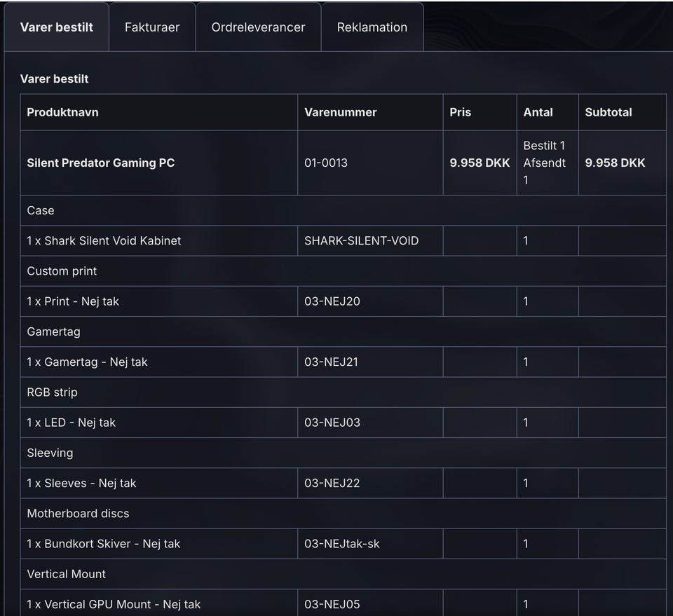Click the SHARK-SILENT-VOID item number
Viewport: 673px width, 616px height.
click(361, 240)
